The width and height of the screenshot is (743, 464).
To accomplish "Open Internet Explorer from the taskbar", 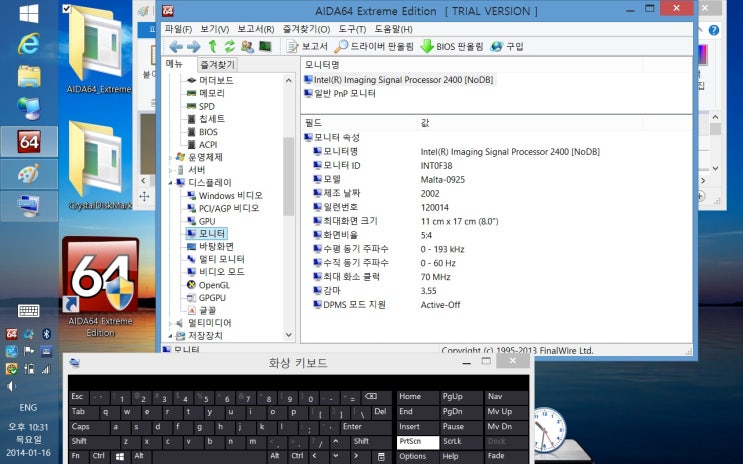I will 29,44.
